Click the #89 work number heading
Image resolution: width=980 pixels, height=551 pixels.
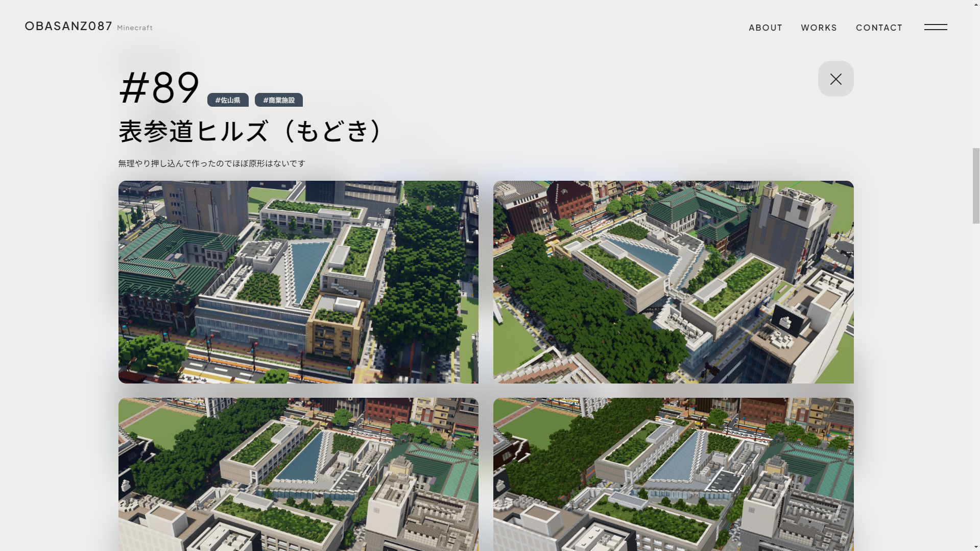coord(159,88)
